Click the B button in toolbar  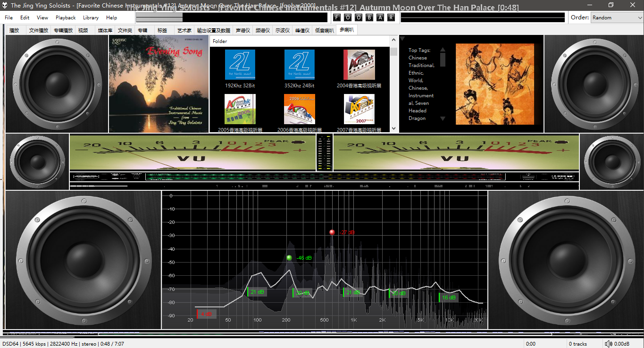pyautogui.click(x=369, y=17)
